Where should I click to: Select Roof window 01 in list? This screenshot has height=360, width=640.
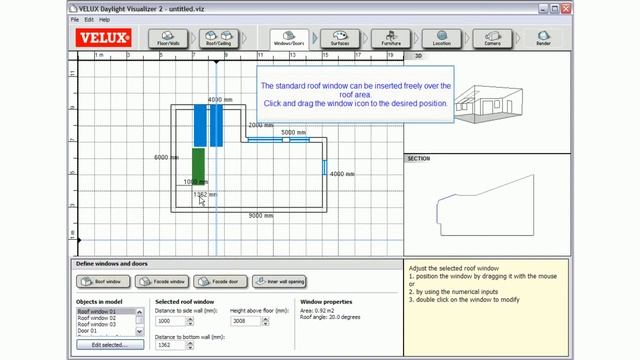click(x=106, y=311)
